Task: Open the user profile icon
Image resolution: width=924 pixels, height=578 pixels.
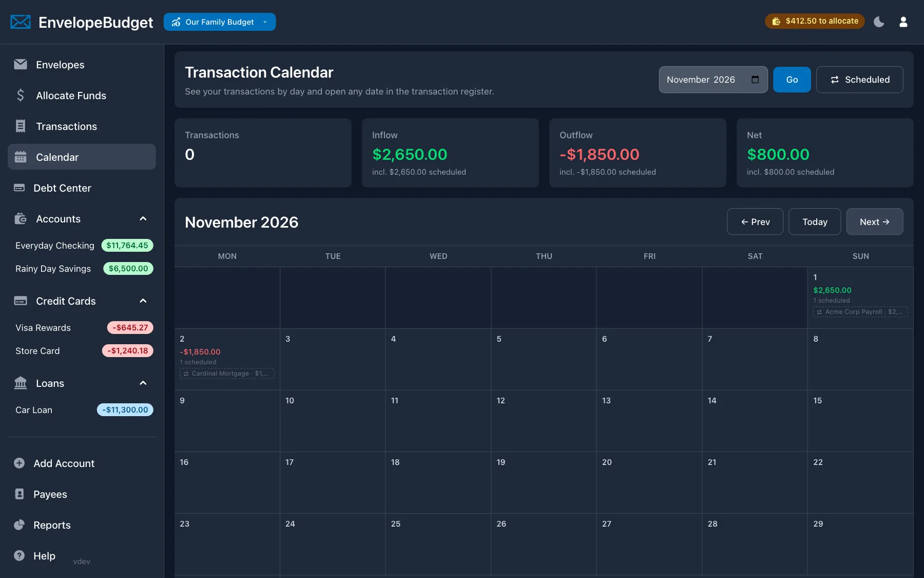Action: pos(903,22)
